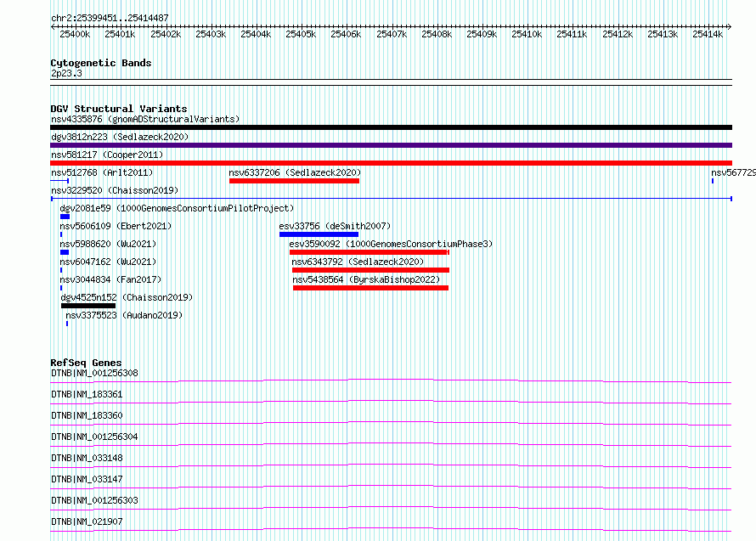Select the esv3590092 red variant bar

[x=370, y=252]
